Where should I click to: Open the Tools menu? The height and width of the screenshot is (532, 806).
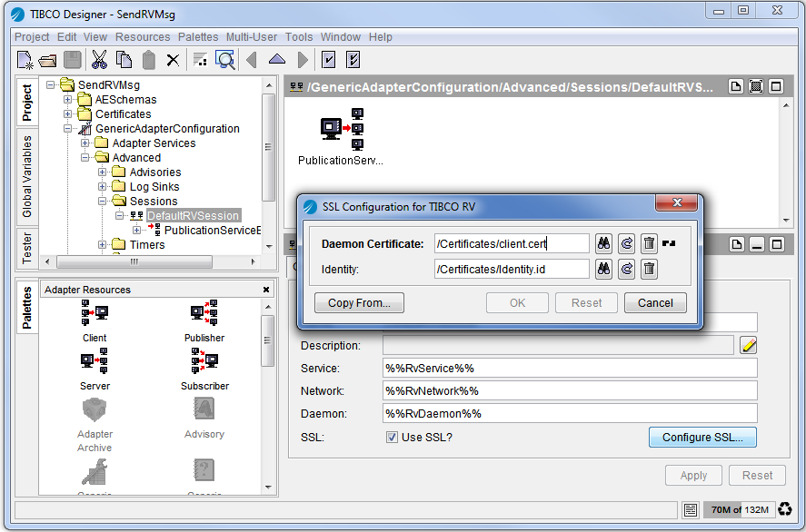(x=299, y=37)
